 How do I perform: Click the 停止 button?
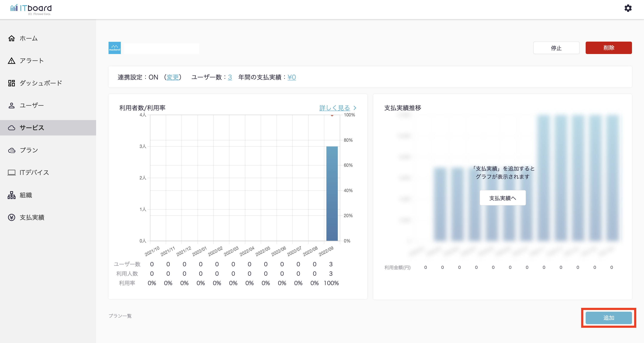tap(556, 48)
